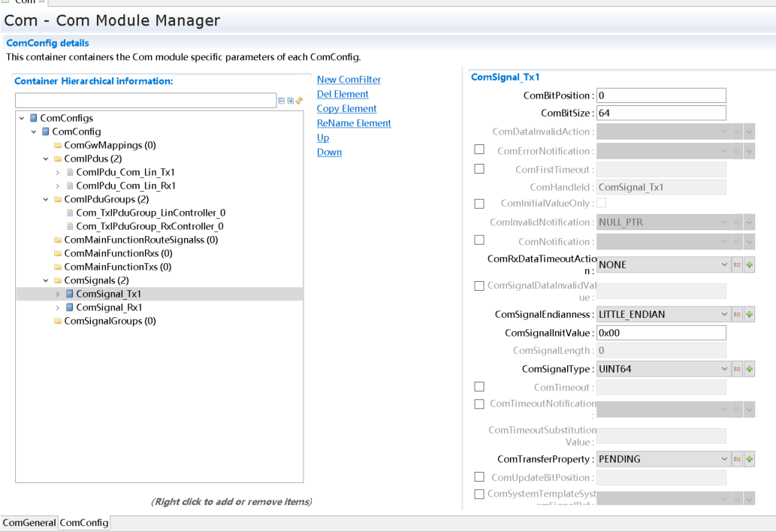This screenshot has height=532, width=776.
Task: Select the ComConfig bottom tab
Action: 84,523
